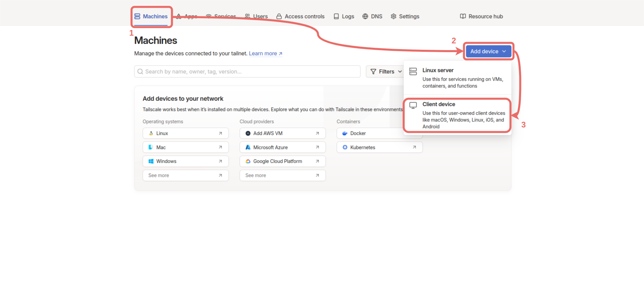Image resolution: width=644 pixels, height=298 pixels.
Task: Click the search magnifier icon
Action: point(140,72)
